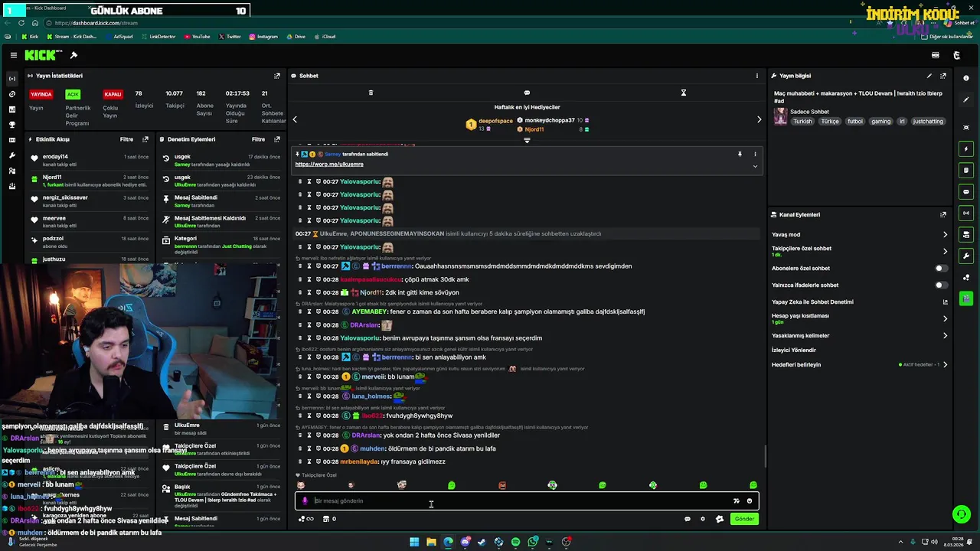This screenshot has height=551, width=980.
Task: Open Steam from the taskbar
Action: tap(482, 542)
